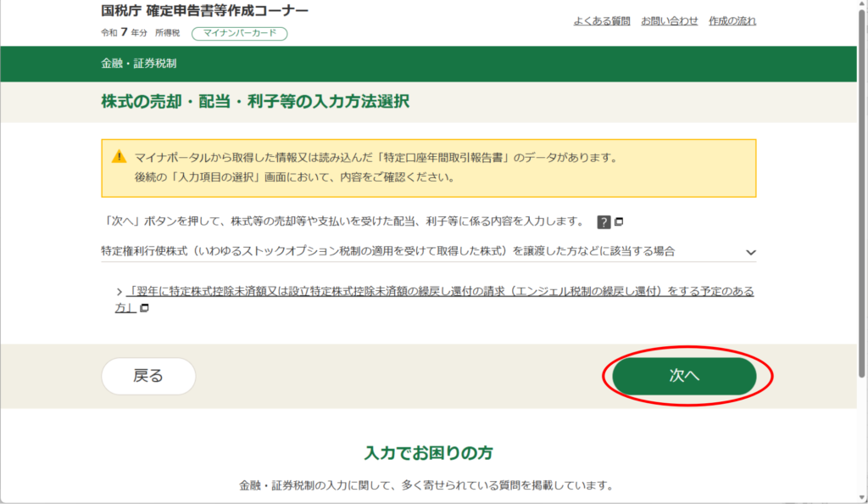Click external-link icon after the エンジェル税制 link
This screenshot has width=868, height=504.
[144, 308]
